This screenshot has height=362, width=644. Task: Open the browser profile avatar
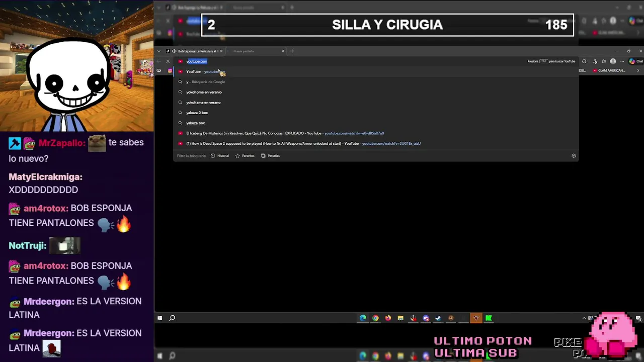pos(613,61)
